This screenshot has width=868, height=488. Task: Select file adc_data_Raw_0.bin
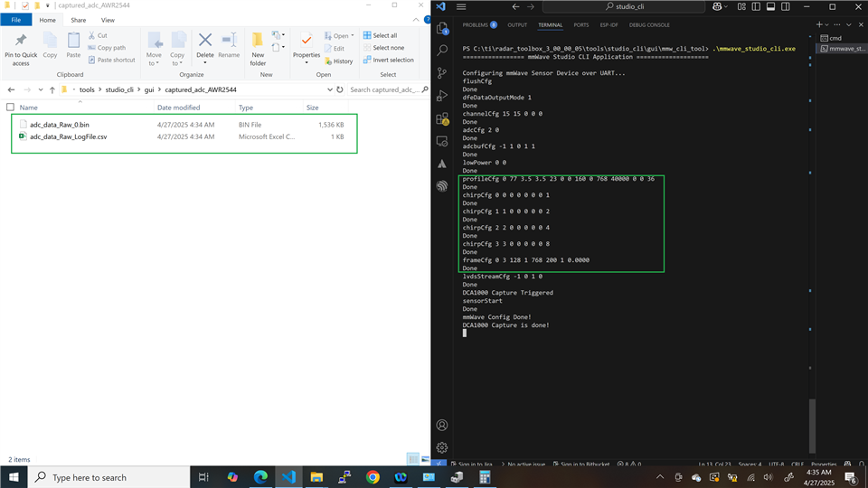[60, 125]
